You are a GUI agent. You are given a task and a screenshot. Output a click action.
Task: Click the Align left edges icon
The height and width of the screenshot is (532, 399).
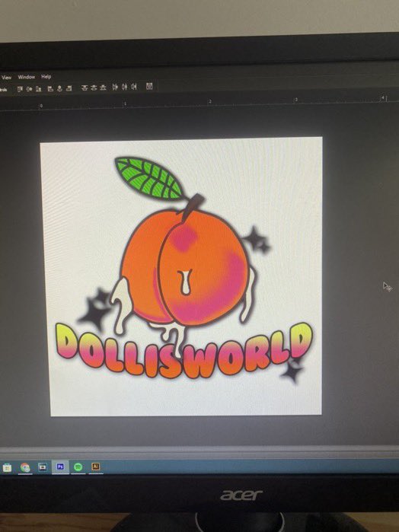tap(50, 88)
